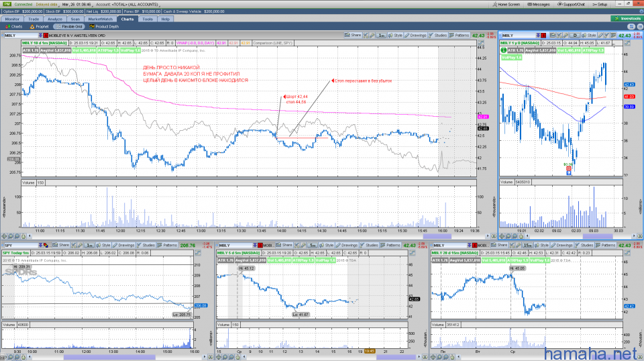Open the Monitor tab

[12, 19]
